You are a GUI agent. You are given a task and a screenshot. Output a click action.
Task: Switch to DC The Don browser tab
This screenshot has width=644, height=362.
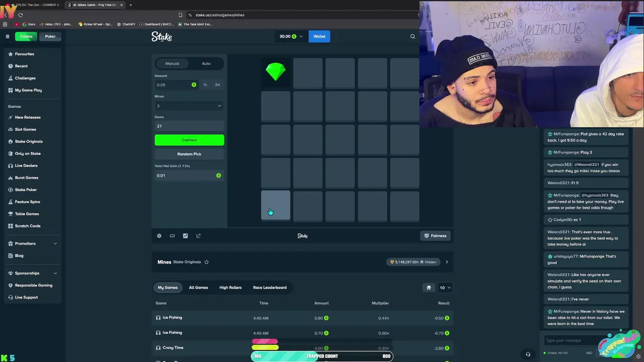[34, 5]
